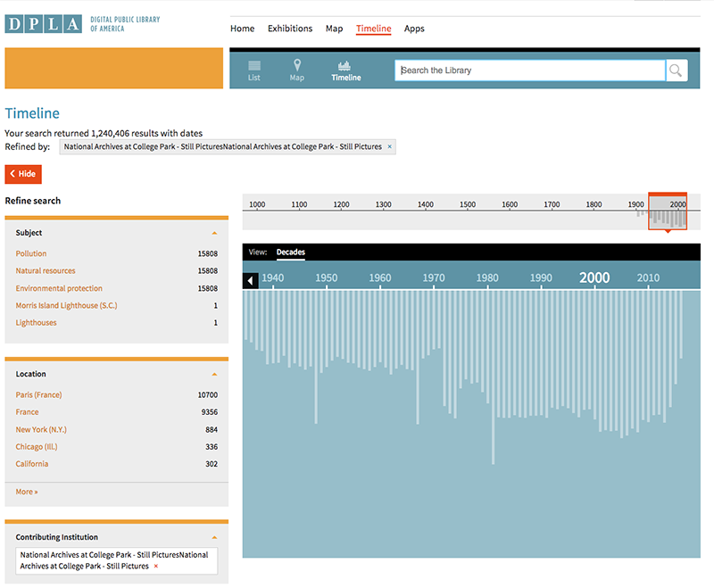Click the orange Hide button
Image resolution: width=714 pixels, height=588 pixels.
tap(23, 174)
